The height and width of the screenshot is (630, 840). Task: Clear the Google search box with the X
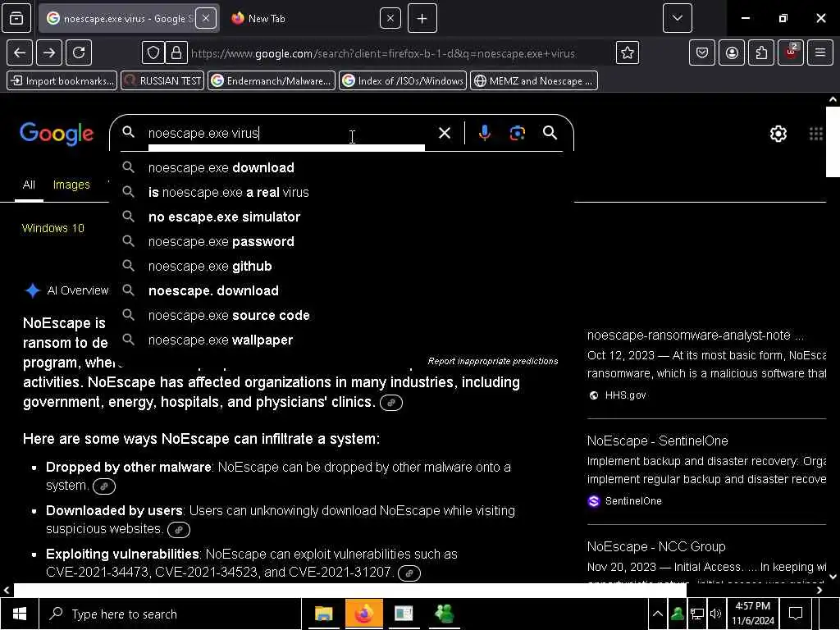(x=444, y=133)
